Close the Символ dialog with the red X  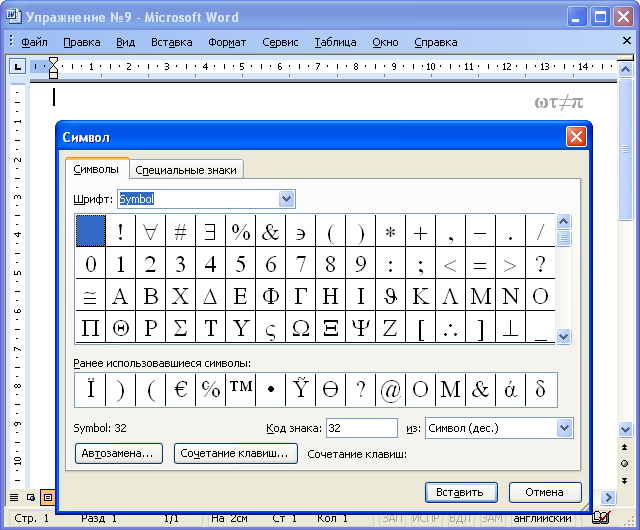click(576, 137)
